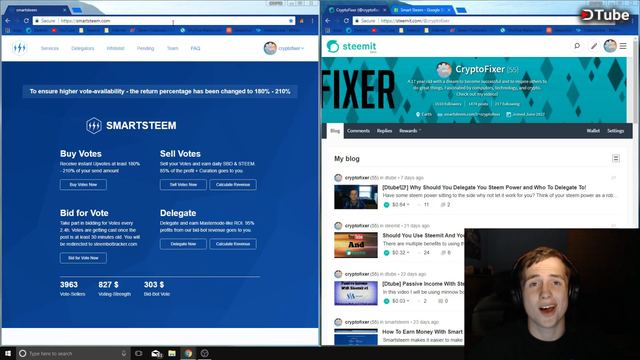Toggle the My blog layout icon
Viewport: 640px width, 360px height.
pos(616,158)
